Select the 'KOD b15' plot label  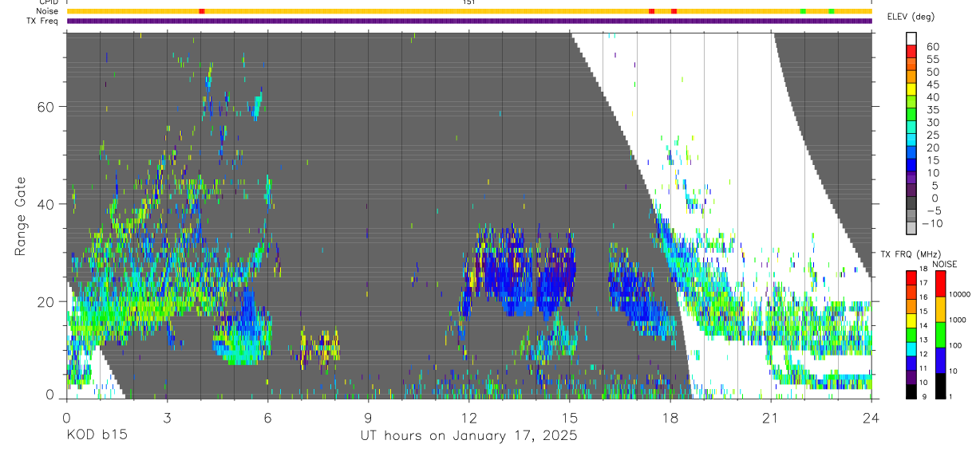pyautogui.click(x=97, y=435)
